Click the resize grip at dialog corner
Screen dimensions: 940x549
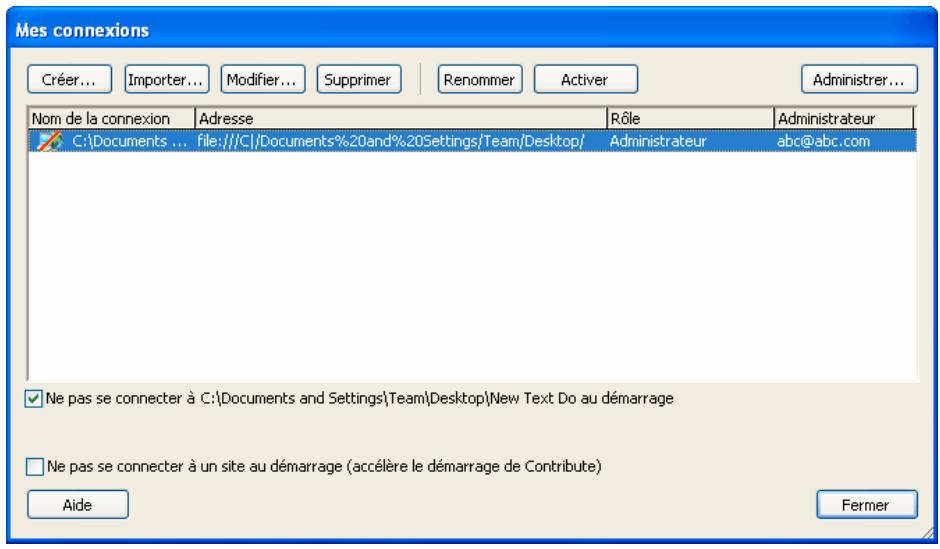(928, 532)
